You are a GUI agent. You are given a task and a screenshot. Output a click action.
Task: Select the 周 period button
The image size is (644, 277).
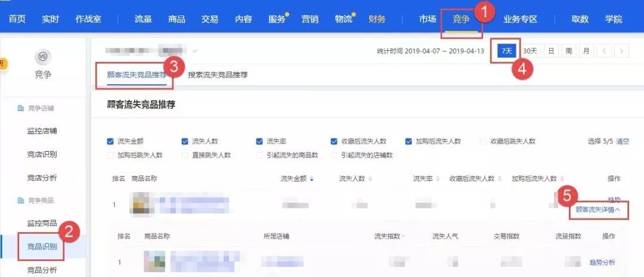[x=568, y=51]
